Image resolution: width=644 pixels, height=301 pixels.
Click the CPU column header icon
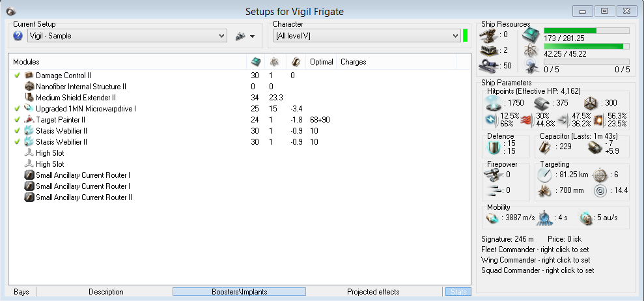coord(256,62)
